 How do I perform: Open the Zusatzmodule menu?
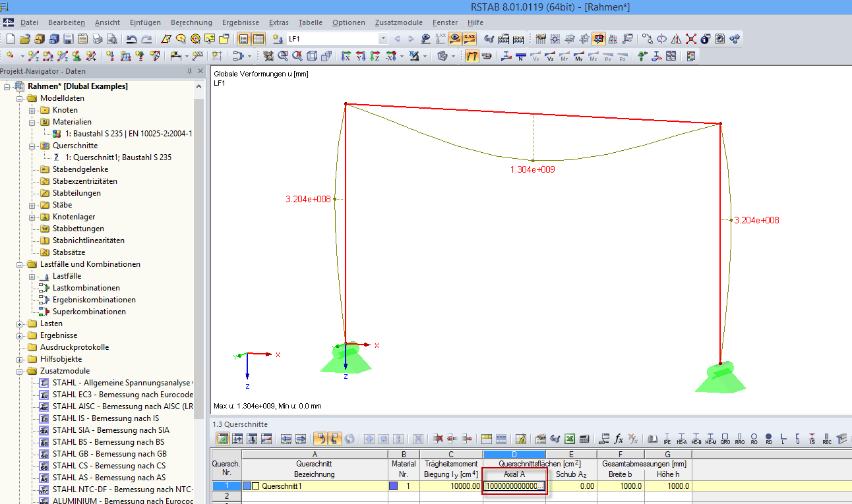click(398, 22)
